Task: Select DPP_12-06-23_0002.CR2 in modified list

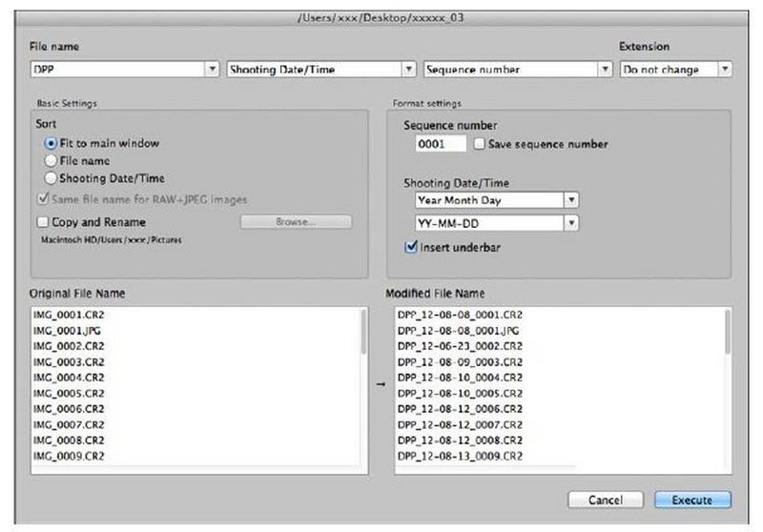Action: pyautogui.click(x=460, y=345)
